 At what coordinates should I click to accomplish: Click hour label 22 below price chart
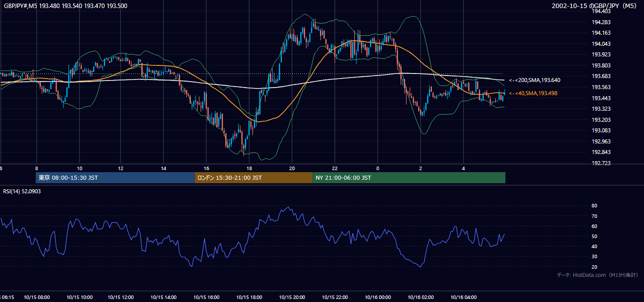[x=335, y=168]
